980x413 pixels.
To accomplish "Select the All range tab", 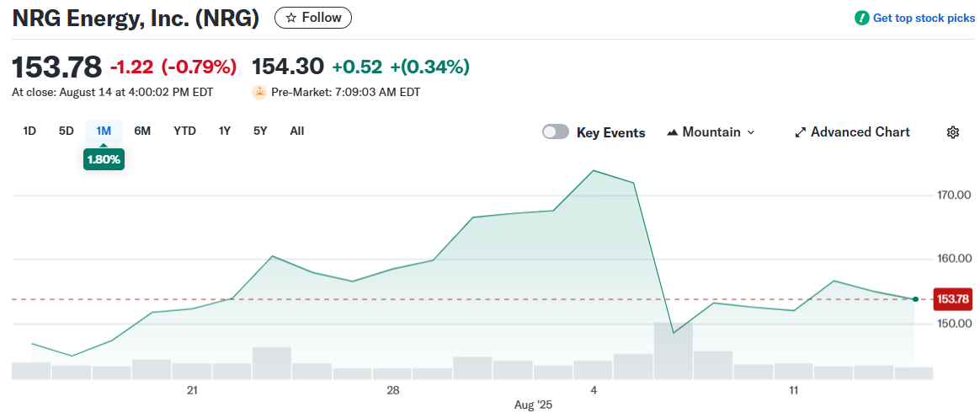I will [297, 131].
